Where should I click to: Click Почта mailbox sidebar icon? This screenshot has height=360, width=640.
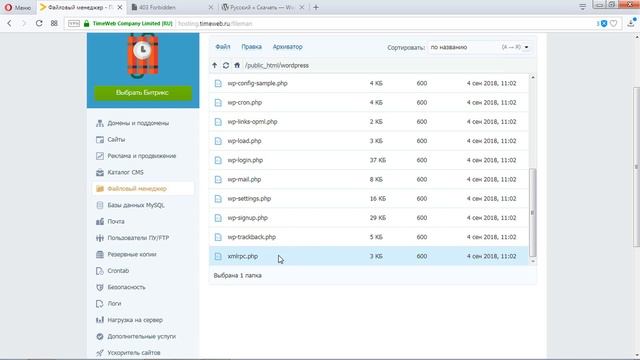(100, 221)
